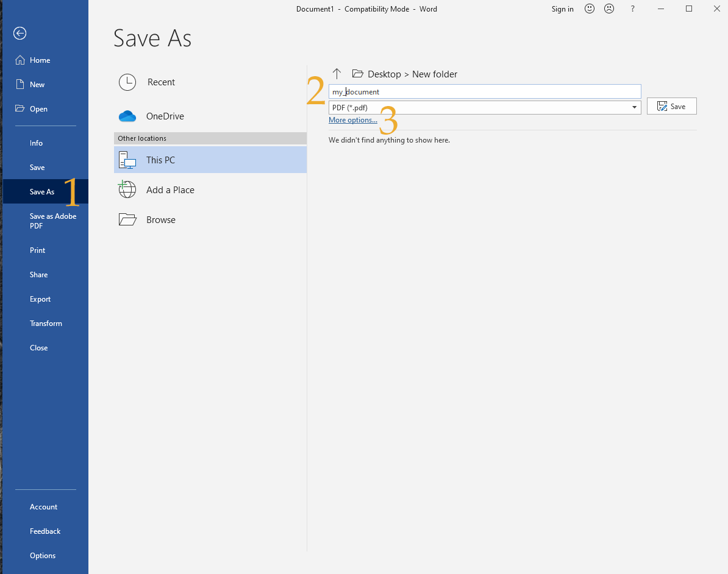
Task: Click the Other locations header
Action: [210, 138]
